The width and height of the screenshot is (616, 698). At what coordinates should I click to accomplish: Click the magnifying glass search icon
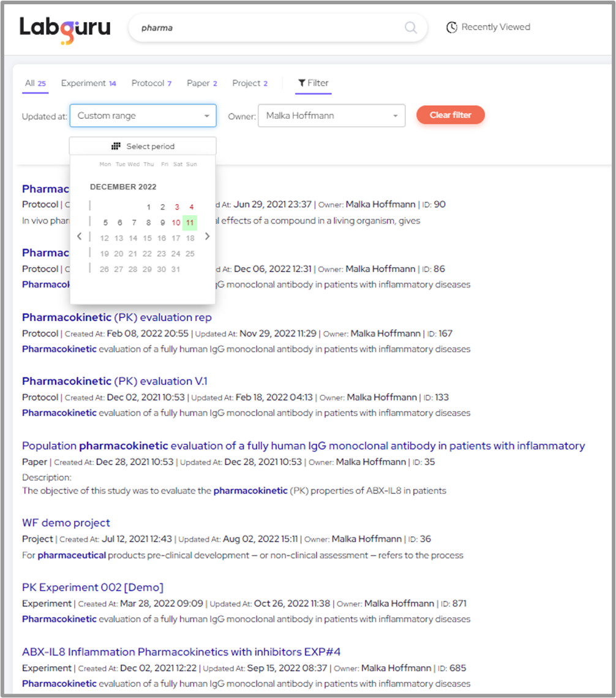(x=410, y=28)
